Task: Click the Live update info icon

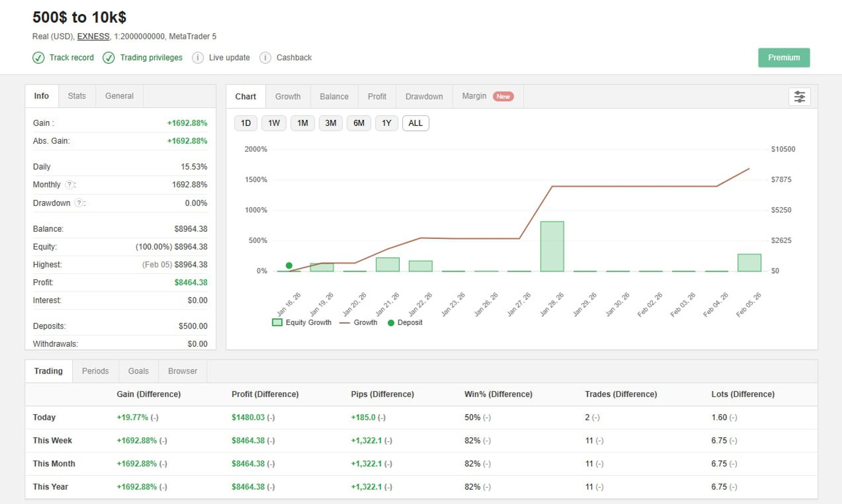Action: point(198,58)
